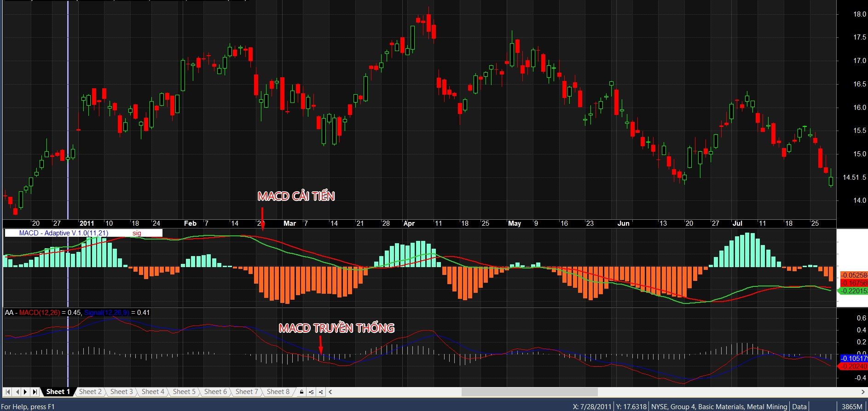Screen dimensions: 868x411
Task: Switch to the Sheet 1 tab
Action: click(58, 392)
